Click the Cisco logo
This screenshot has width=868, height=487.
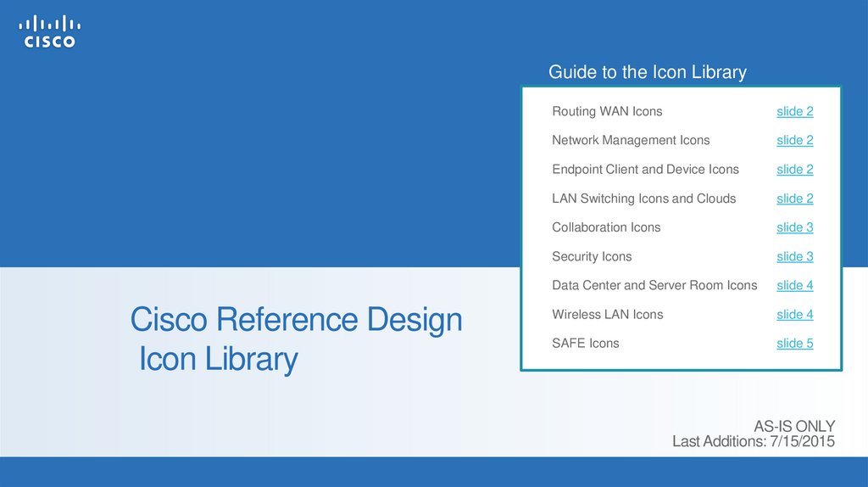pos(49,31)
